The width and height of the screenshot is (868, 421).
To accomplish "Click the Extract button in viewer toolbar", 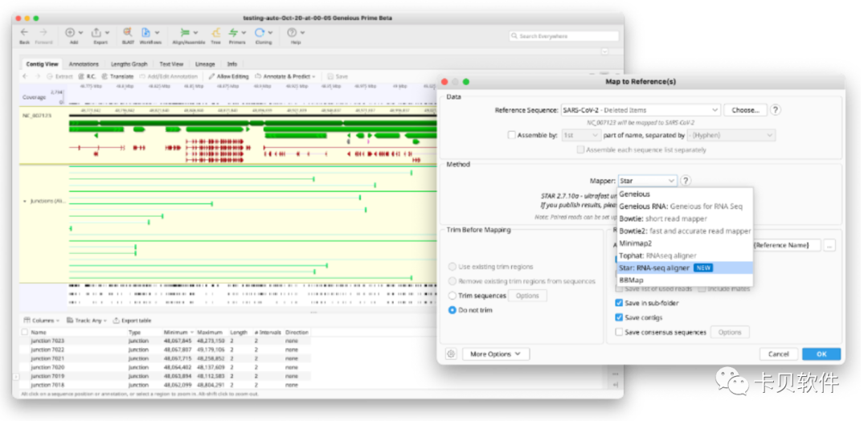I will click(59, 76).
